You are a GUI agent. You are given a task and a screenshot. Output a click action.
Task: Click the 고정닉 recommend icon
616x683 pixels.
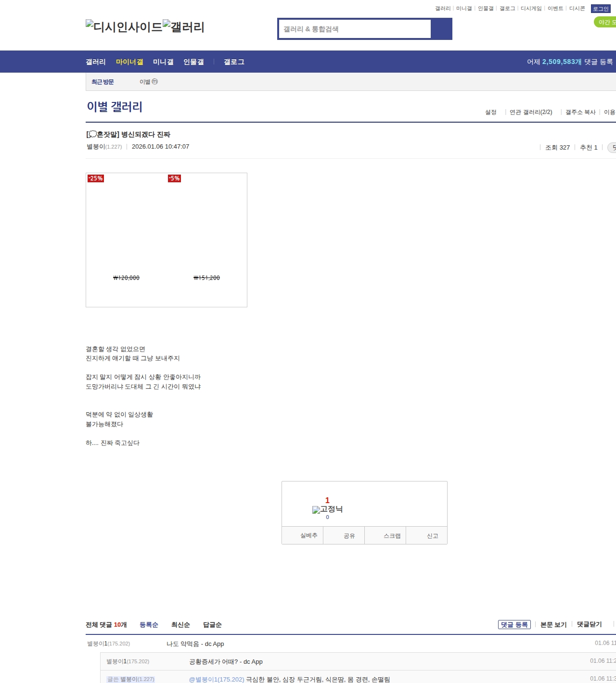(327, 509)
